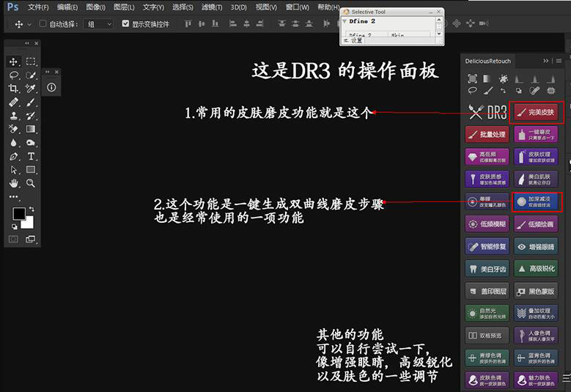Swap foreground and background colors

(32, 209)
